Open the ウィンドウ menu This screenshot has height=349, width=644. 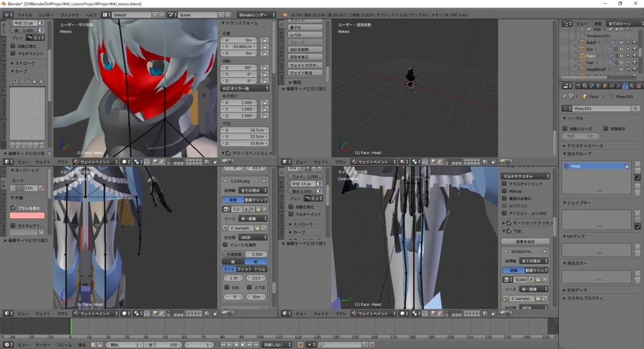click(x=69, y=15)
